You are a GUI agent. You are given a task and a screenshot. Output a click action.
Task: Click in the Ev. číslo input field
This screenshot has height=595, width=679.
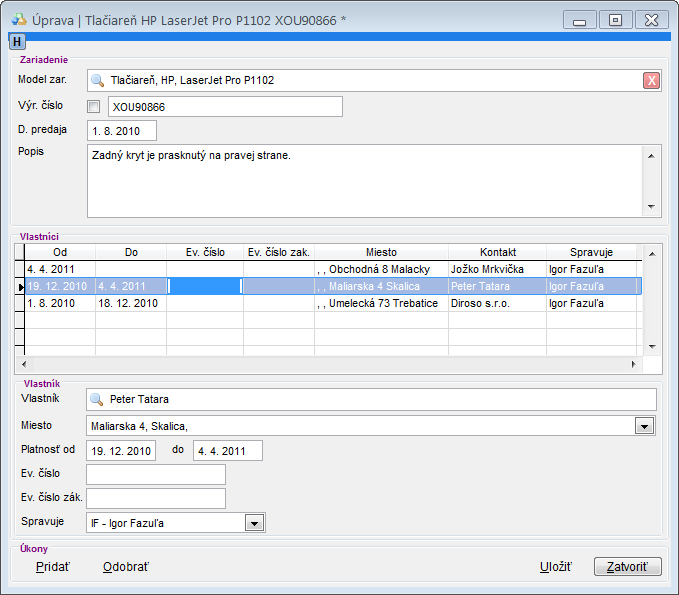click(x=155, y=474)
